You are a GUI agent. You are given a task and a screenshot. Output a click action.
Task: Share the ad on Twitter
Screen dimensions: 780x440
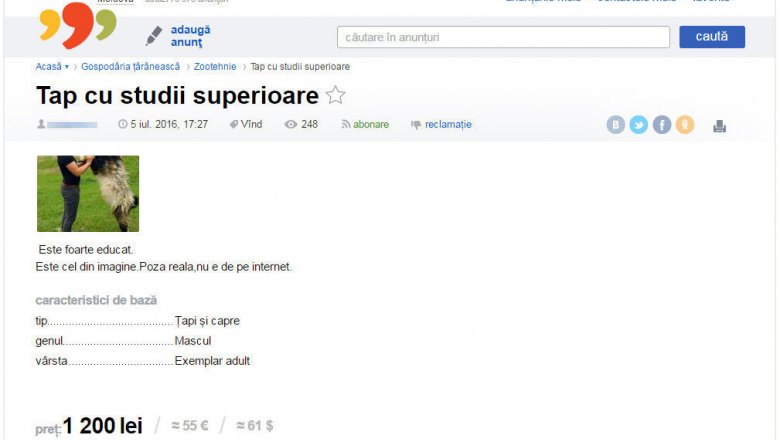[639, 124]
